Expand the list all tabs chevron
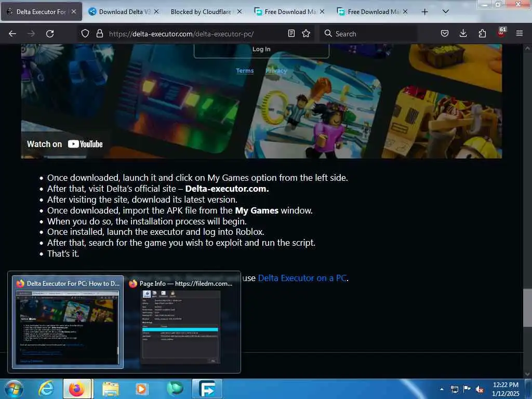This screenshot has width=532, height=399. click(x=445, y=11)
